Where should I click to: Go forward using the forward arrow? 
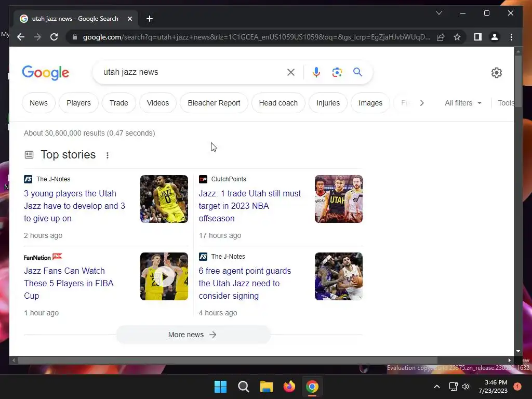(x=37, y=37)
